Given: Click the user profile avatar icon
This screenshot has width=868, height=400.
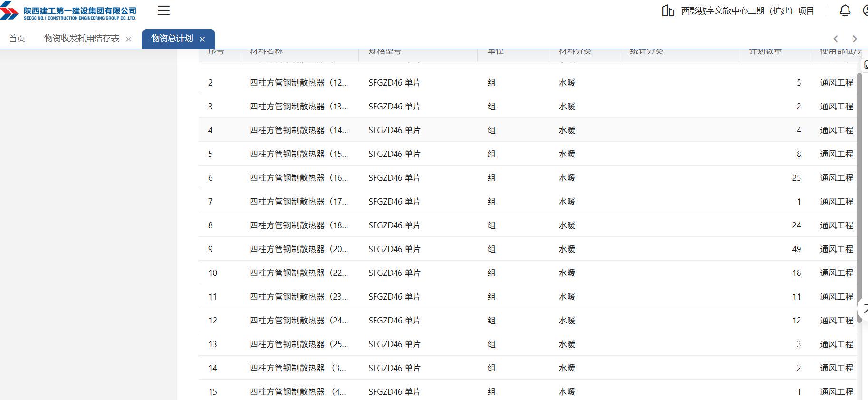Looking at the screenshot, I should coord(865,10).
